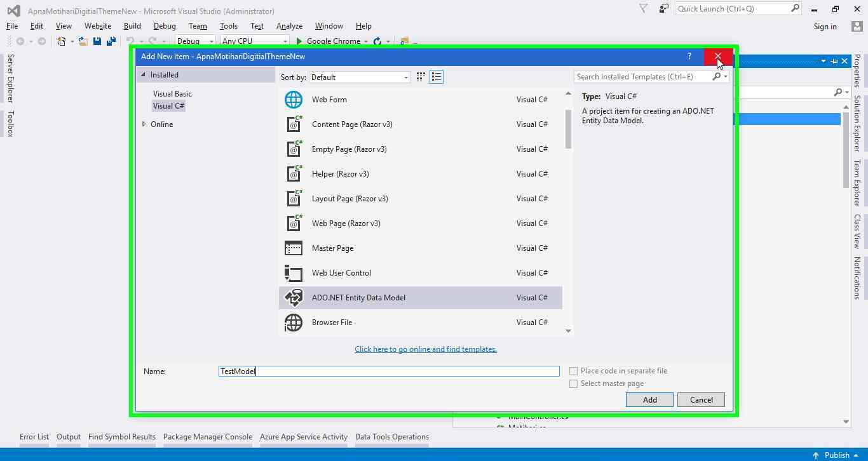Focus the Quick Launch search box
The width and height of the screenshot is (868, 461).
733,9
